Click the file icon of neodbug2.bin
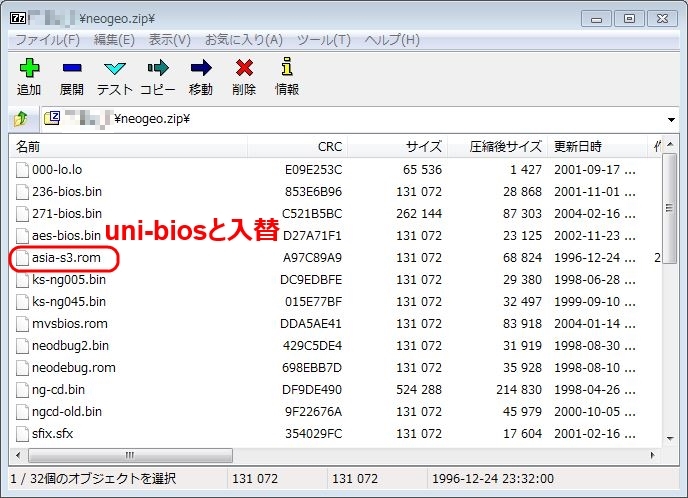The height and width of the screenshot is (498, 688). click(22, 346)
